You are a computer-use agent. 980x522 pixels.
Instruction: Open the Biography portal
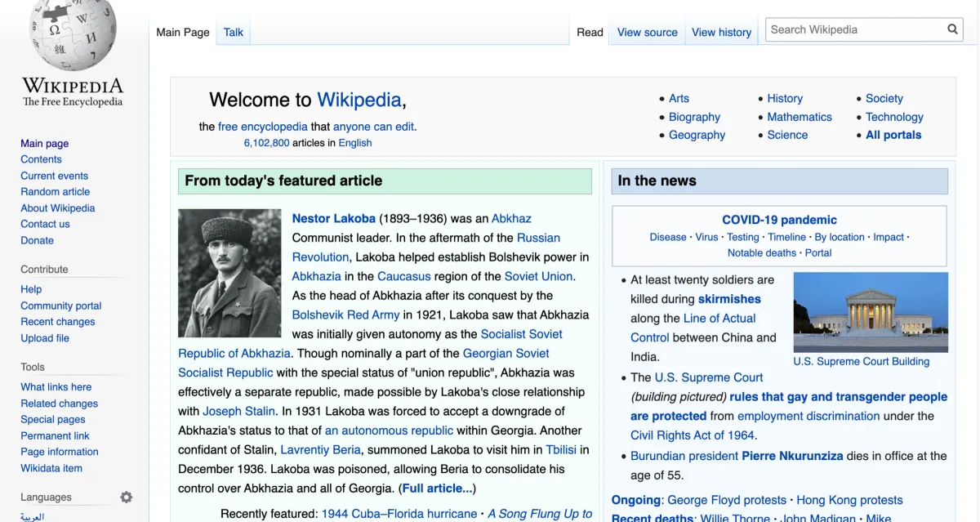pyautogui.click(x=694, y=117)
